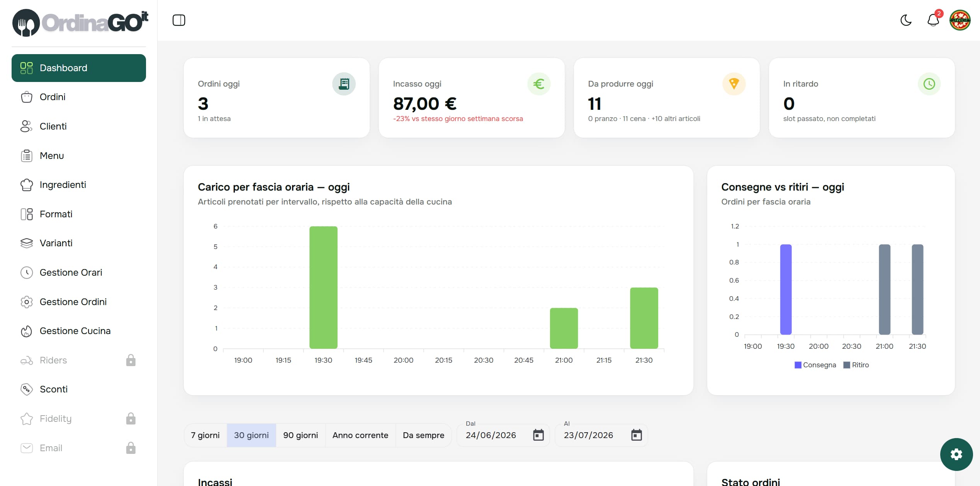Click the Varianti layers icon
This screenshot has width=980, height=486.
(27, 243)
